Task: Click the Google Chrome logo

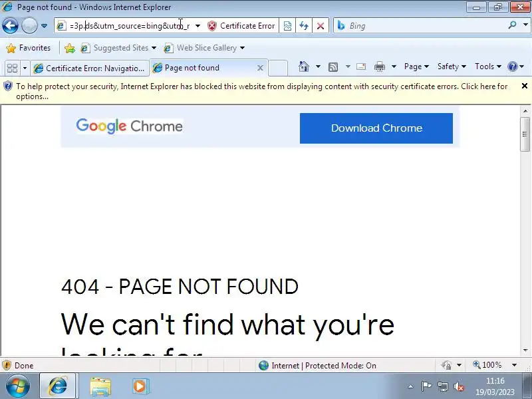Action: click(x=129, y=126)
